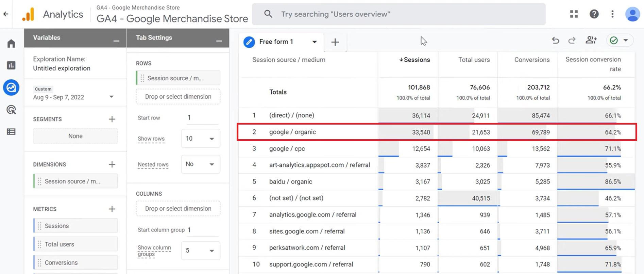Click the Free form 1 pencil icon

coord(249,42)
